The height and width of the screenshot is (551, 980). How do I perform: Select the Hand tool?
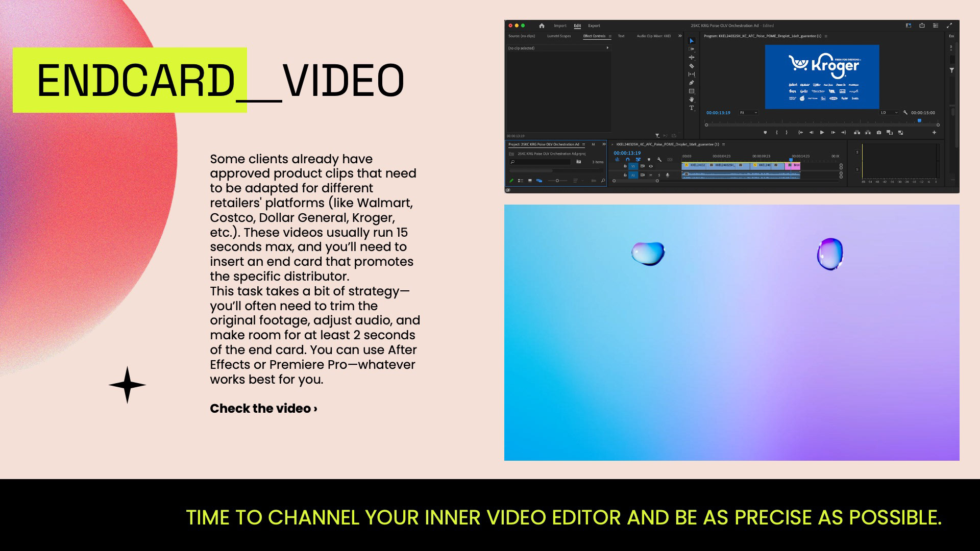692,99
